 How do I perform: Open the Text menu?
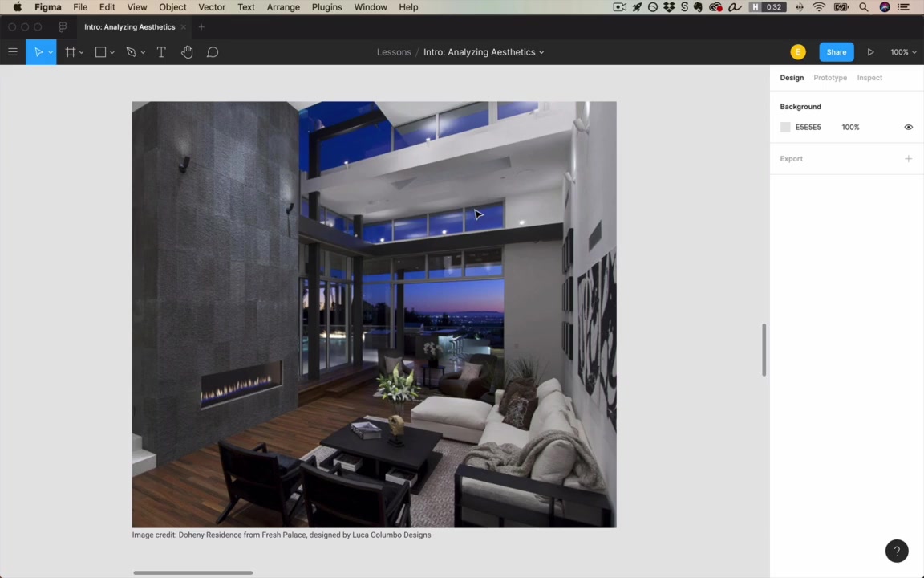click(x=246, y=7)
